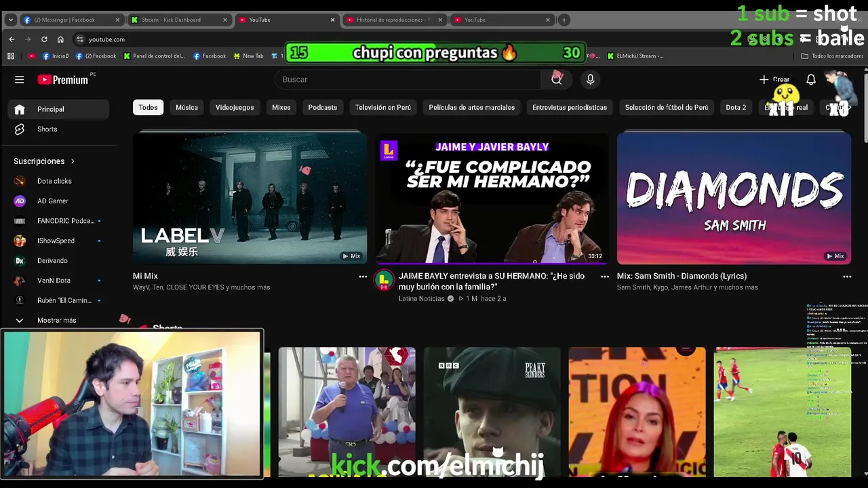Screen dimensions: 868x488
Task: Close the Messenger Facebook tab
Action: [117, 20]
